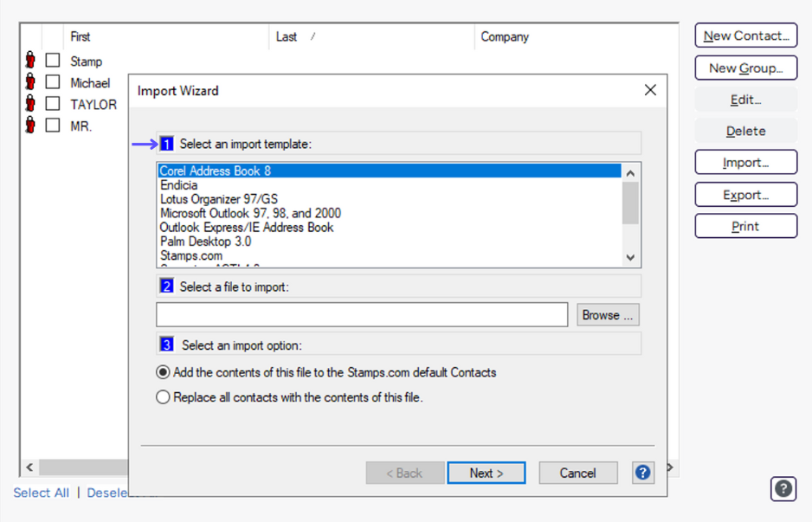This screenshot has width=812, height=522.
Task: Close the Import Wizard dialog
Action: tap(650, 90)
